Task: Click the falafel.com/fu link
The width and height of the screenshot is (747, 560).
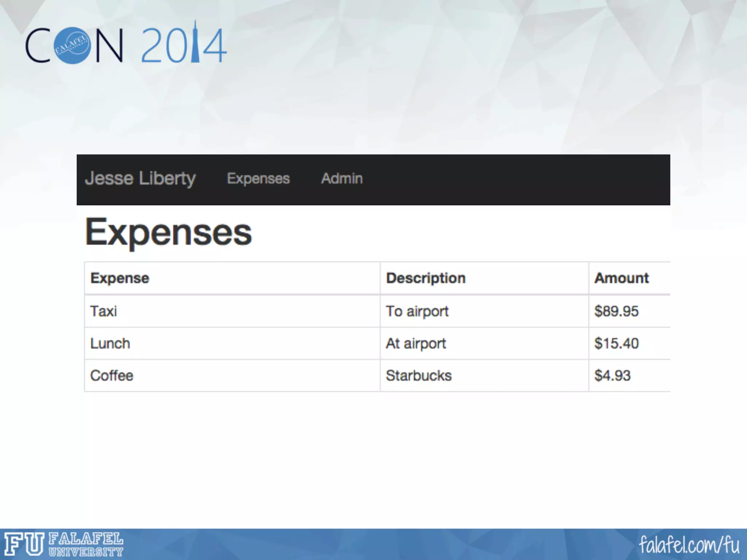Action: point(689,545)
